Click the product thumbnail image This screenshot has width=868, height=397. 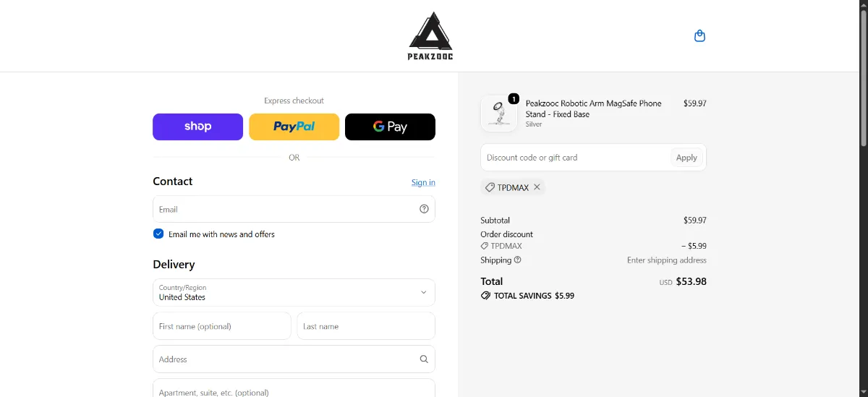(x=499, y=114)
